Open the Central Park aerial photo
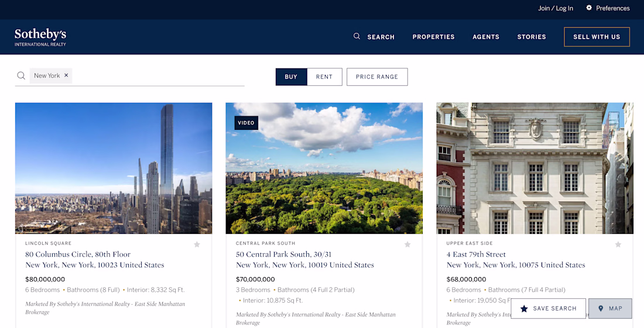 click(x=324, y=168)
